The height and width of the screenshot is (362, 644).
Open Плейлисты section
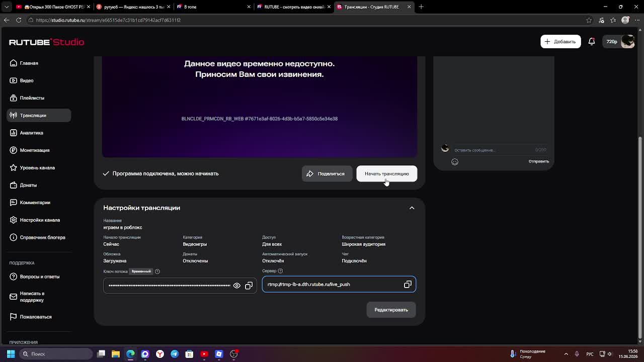tap(39, 98)
